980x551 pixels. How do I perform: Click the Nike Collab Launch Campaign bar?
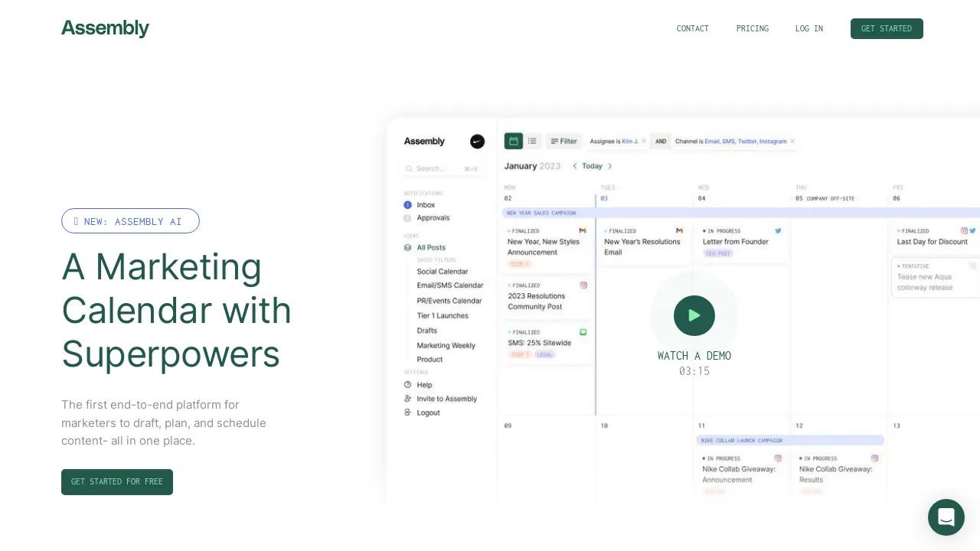(x=790, y=440)
